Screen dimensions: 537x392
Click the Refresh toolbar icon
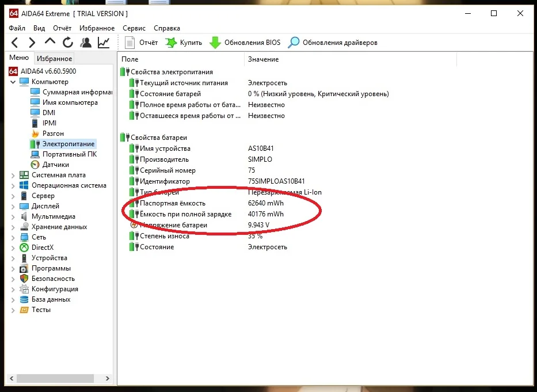68,43
